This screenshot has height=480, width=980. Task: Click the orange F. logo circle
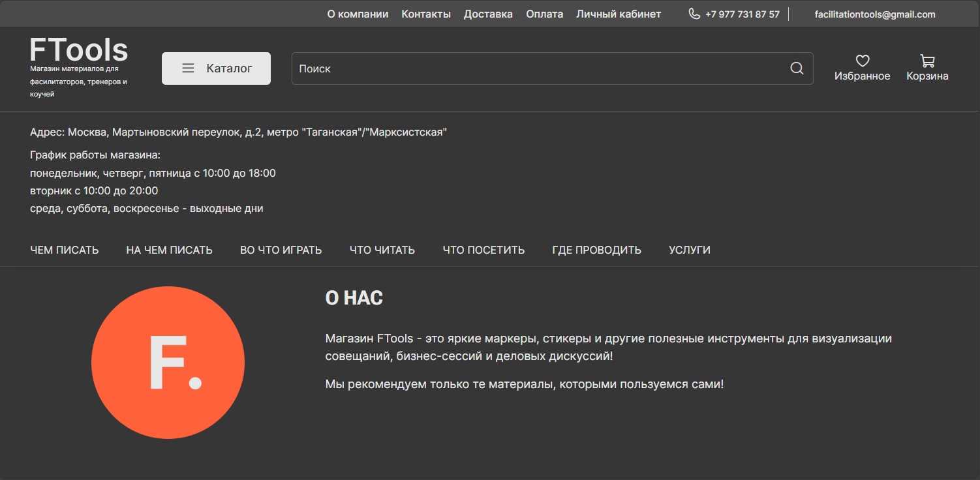168,363
